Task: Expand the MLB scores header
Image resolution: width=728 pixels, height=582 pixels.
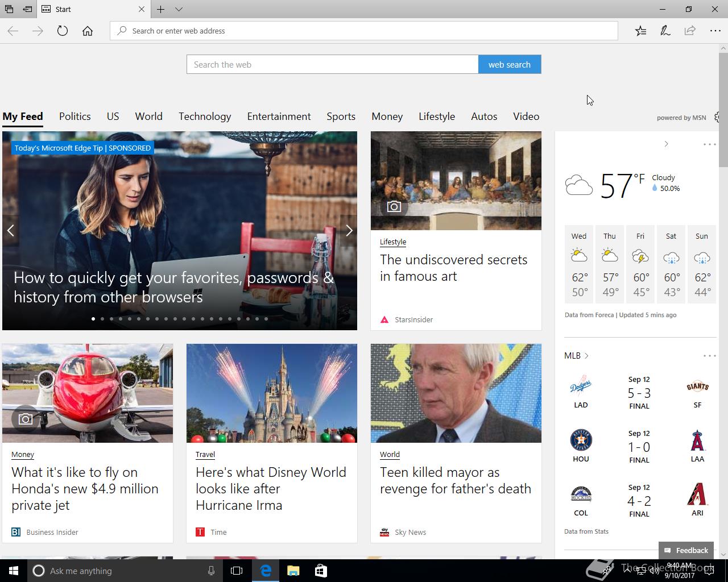Action: click(x=576, y=355)
